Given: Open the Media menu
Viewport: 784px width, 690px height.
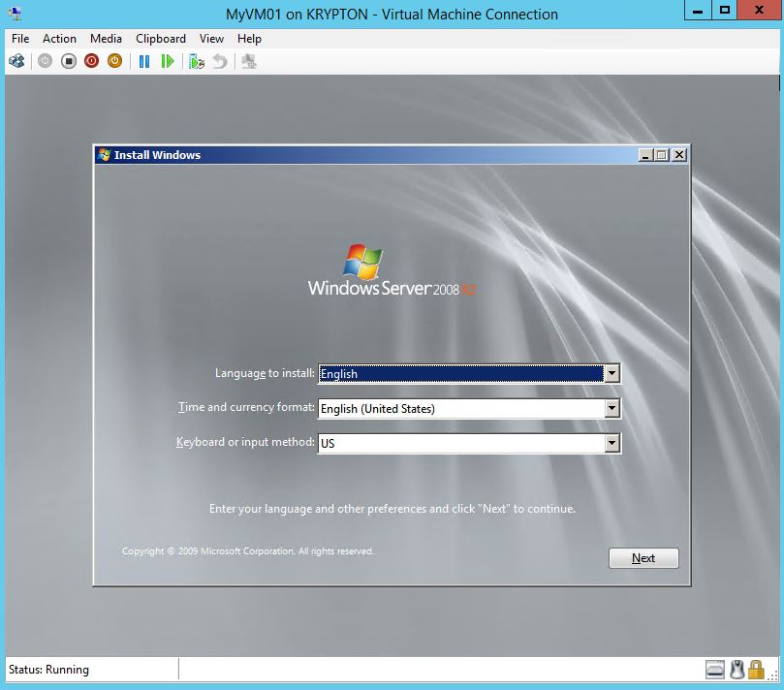Looking at the screenshot, I should pos(106,39).
